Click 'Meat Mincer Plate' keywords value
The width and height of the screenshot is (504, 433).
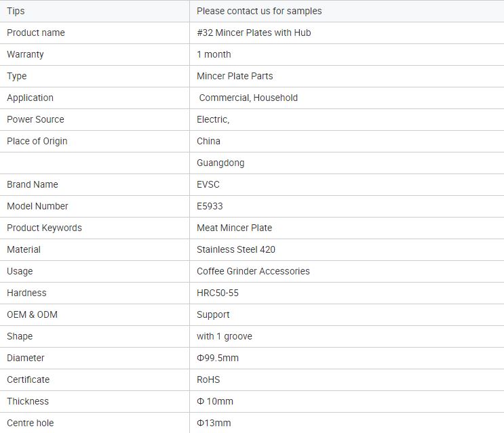(x=234, y=228)
